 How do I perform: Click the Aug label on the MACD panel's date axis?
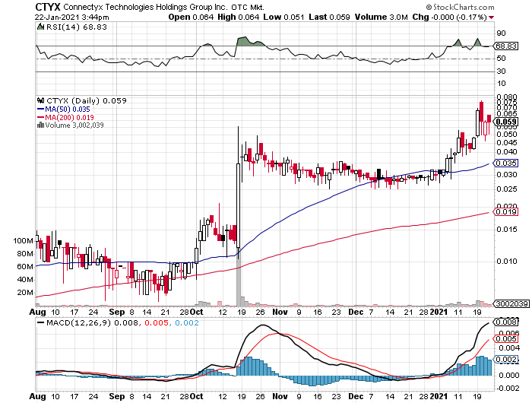pyautogui.click(x=38, y=396)
